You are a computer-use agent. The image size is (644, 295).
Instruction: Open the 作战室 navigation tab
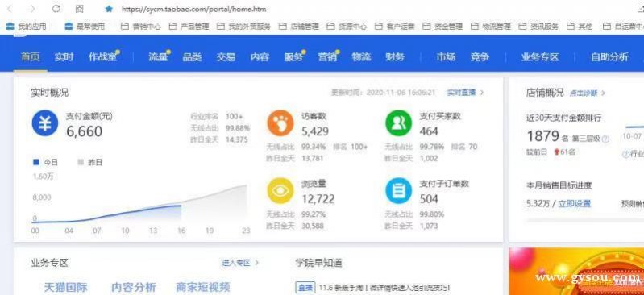102,57
